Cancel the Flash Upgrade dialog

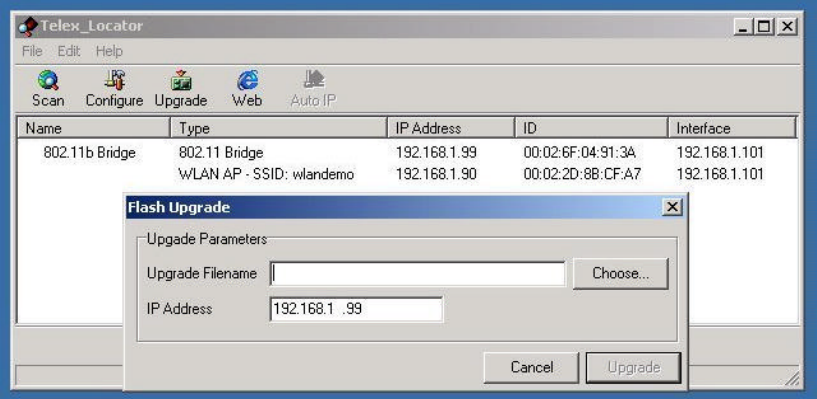coord(531,367)
